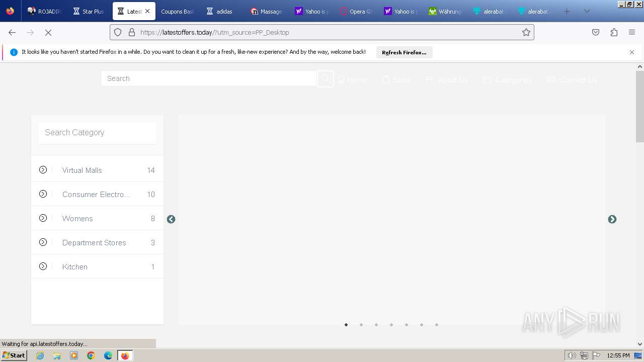
Task: Click the tracking protection shield icon
Action: [x=118, y=32]
